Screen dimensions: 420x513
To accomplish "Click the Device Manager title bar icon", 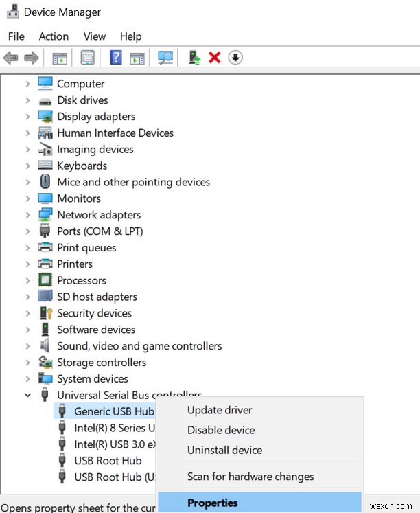I will point(13,12).
